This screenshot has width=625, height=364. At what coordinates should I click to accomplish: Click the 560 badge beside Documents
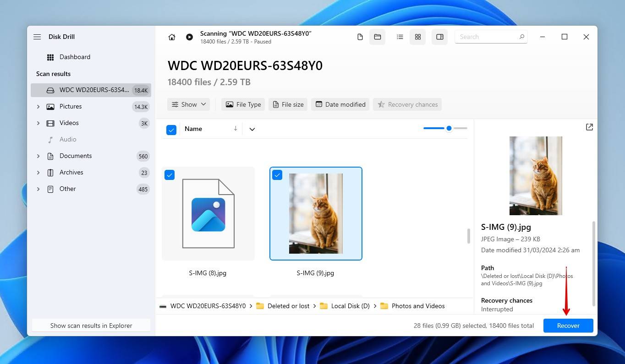click(143, 156)
